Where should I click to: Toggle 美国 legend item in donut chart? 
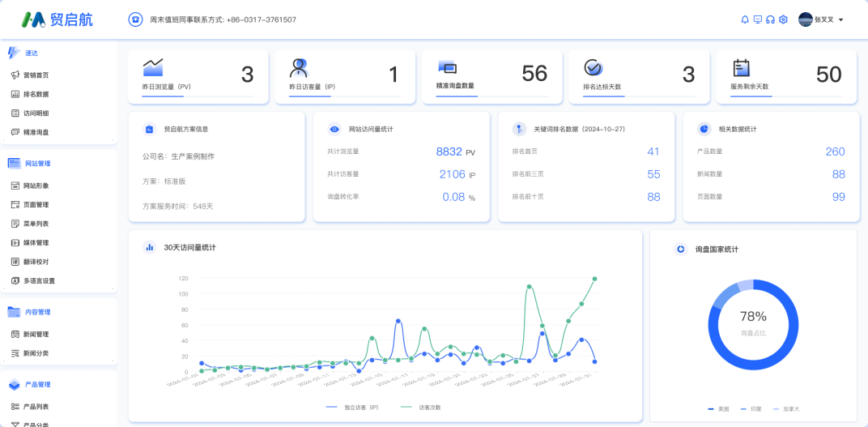[x=718, y=408]
